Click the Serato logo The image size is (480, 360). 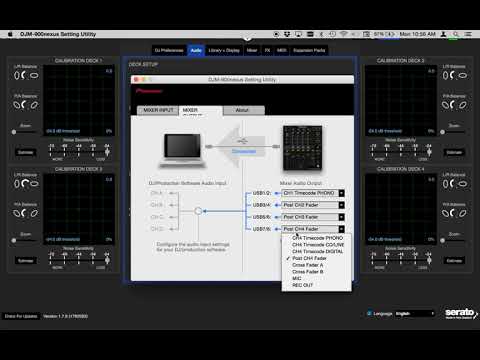(461, 313)
